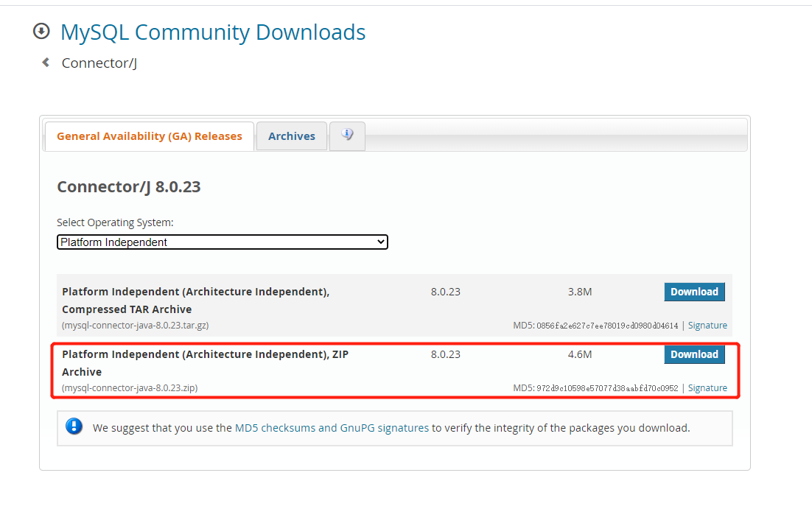Click the mysql-connector-java-8.0.23.zip filename
The height and width of the screenshot is (509, 812).
pyautogui.click(x=130, y=388)
